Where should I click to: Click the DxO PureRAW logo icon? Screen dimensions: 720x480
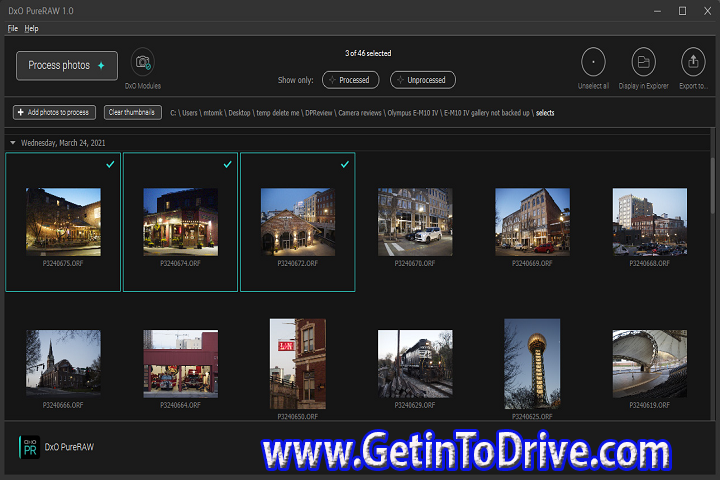click(29, 447)
